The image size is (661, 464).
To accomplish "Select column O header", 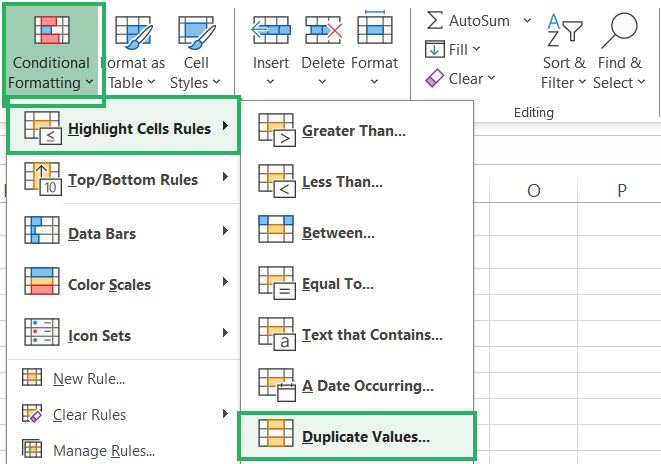I will tap(534, 191).
